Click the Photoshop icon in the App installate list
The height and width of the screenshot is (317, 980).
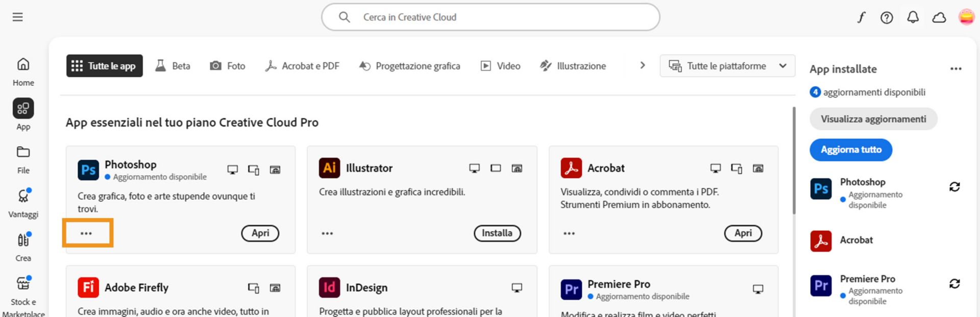pos(821,189)
